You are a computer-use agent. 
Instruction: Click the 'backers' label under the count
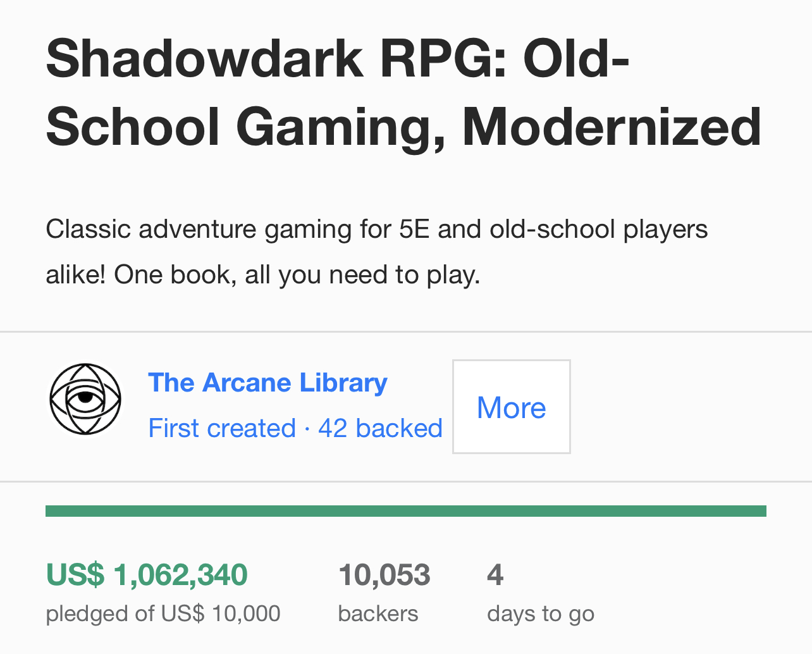[378, 614]
